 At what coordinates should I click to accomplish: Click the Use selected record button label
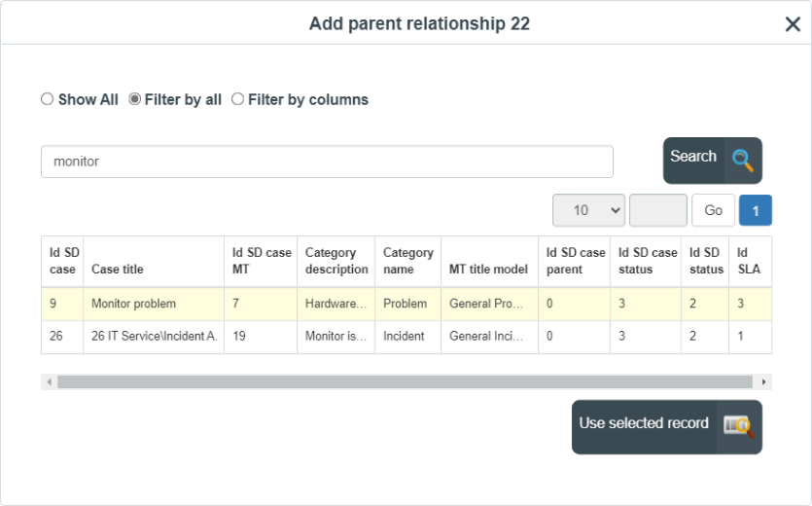click(x=644, y=423)
